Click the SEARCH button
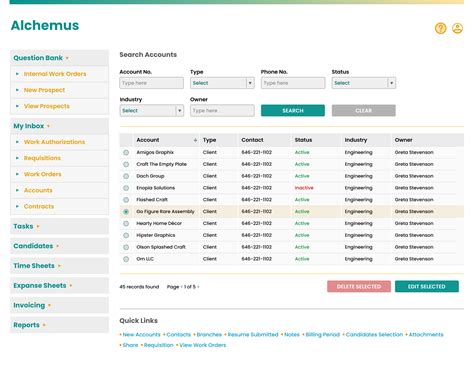This screenshot has height=366, width=474. click(x=293, y=111)
